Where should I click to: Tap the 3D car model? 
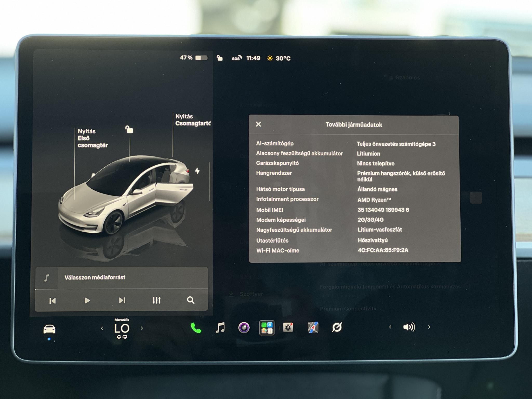coord(126,195)
